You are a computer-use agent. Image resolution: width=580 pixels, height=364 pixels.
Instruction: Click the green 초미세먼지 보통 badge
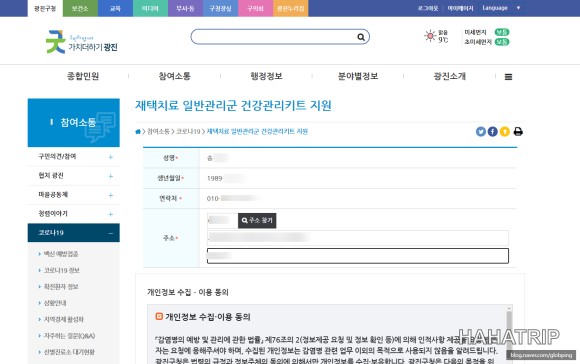tap(502, 42)
